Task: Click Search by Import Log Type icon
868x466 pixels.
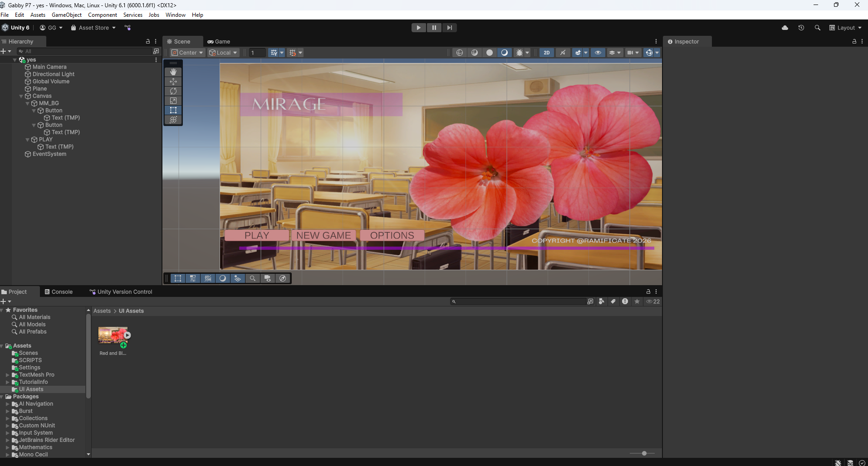Action: click(x=625, y=301)
